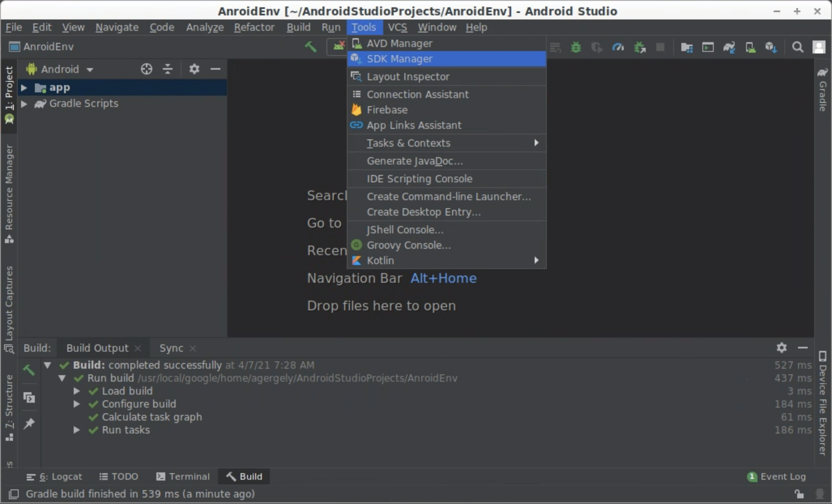
Task: Toggle the Device File Explorer panel
Action: click(x=823, y=403)
